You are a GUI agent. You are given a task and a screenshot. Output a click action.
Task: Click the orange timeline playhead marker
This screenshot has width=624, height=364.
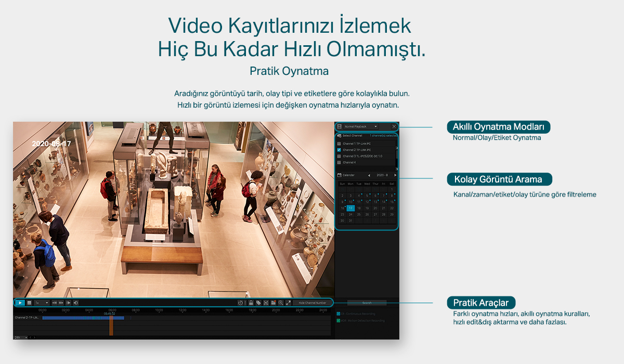pos(111,325)
